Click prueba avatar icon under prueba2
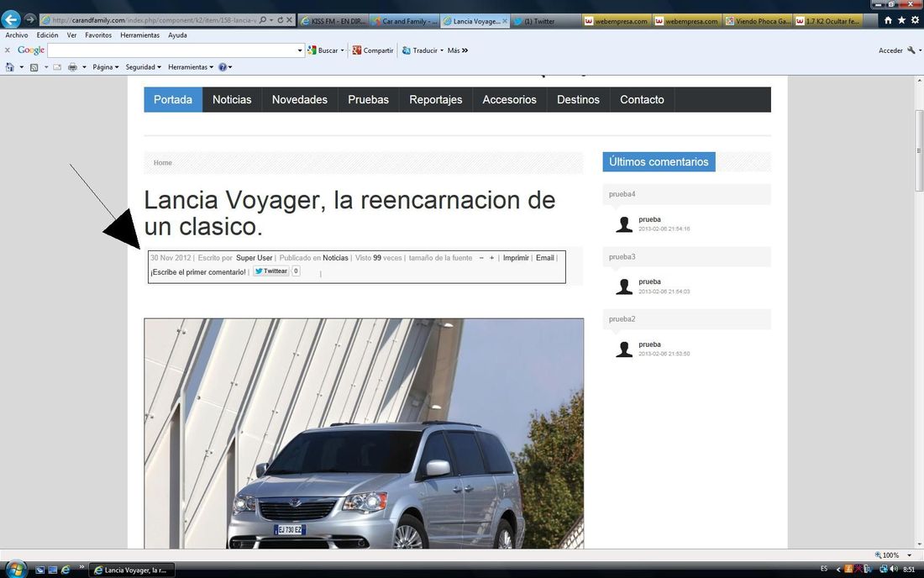 pos(624,349)
